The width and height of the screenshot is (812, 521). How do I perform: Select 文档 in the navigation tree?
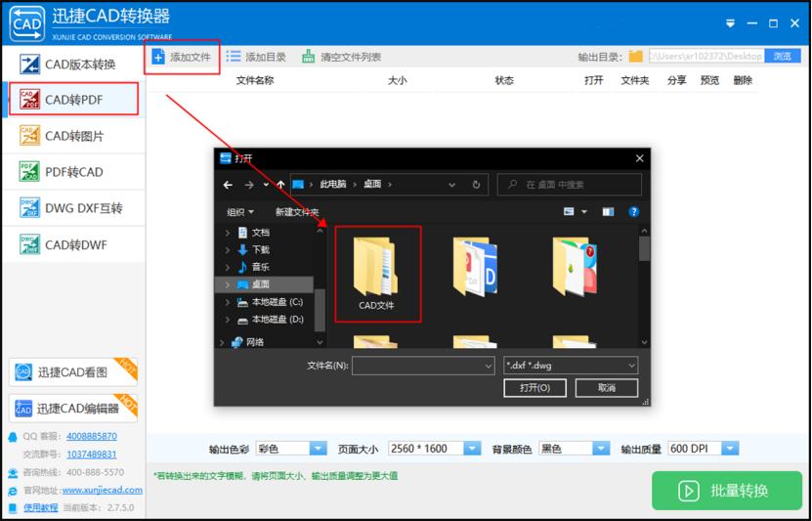pyautogui.click(x=261, y=233)
